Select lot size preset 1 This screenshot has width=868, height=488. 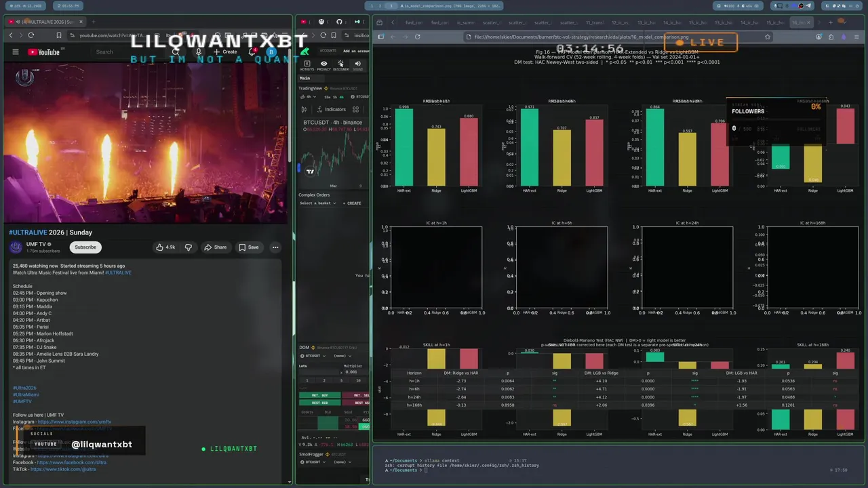point(307,380)
